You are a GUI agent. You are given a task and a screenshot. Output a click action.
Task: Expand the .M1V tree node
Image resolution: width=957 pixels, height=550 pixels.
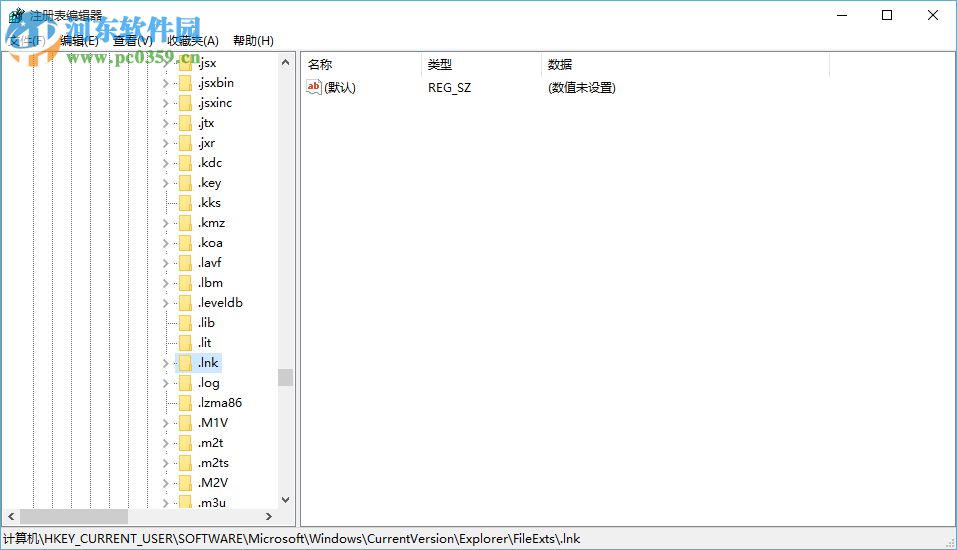[165, 423]
